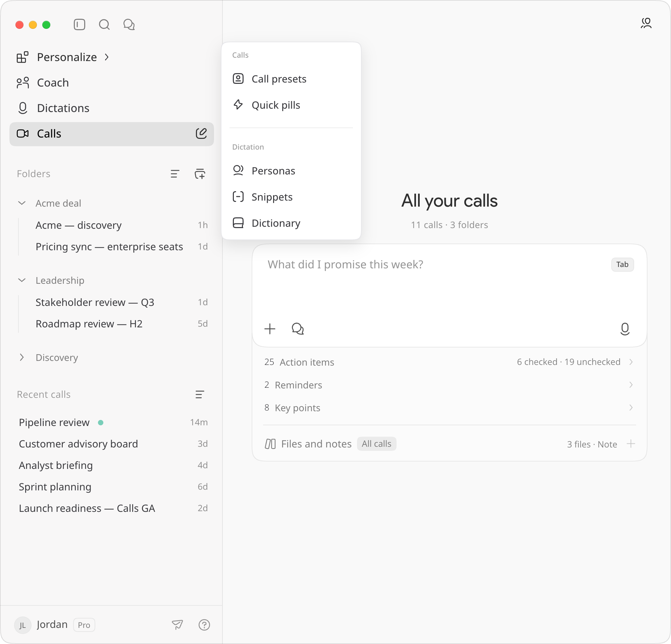Expand the Action items row chevron
671x644 pixels.
click(x=631, y=362)
